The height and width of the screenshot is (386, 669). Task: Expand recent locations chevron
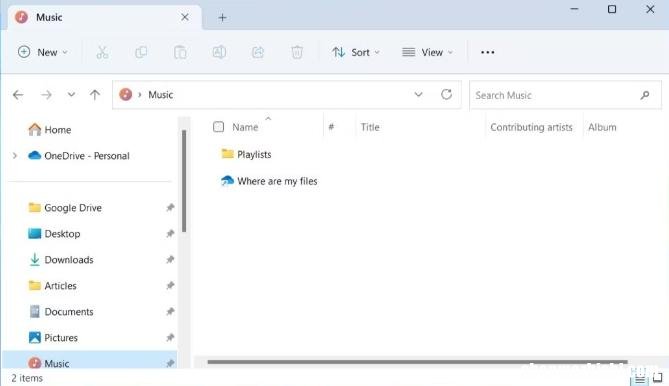(x=71, y=95)
